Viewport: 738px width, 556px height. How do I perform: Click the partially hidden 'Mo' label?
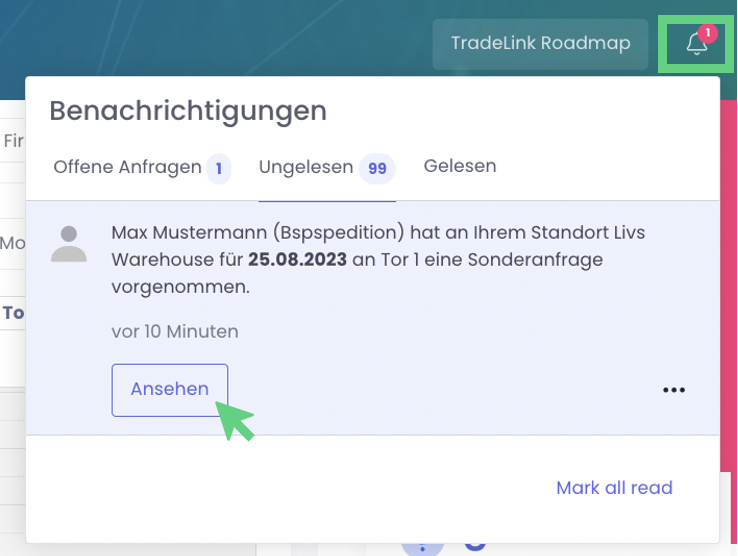(13, 243)
